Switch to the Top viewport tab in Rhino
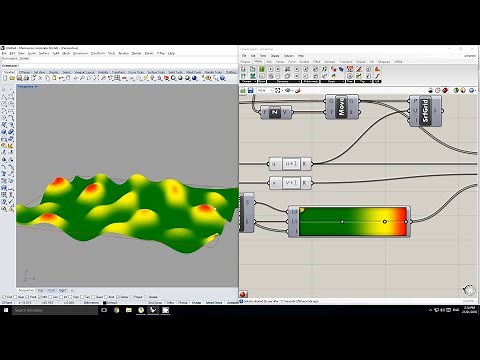 point(40,290)
